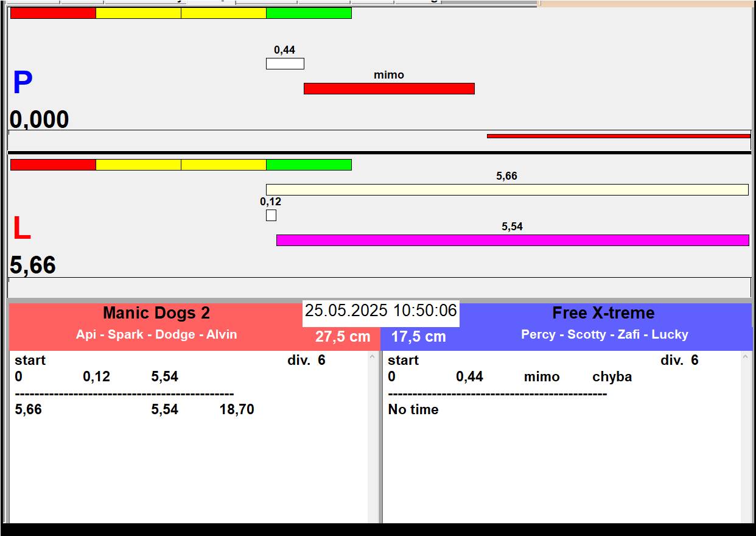
Task: Click the thin red bar under lane P
Action: pos(618,136)
